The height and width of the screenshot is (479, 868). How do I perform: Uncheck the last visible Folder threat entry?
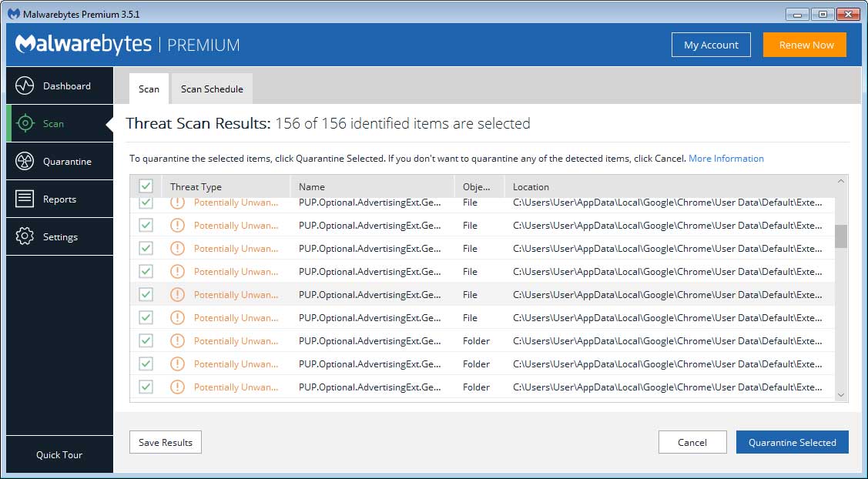click(146, 387)
